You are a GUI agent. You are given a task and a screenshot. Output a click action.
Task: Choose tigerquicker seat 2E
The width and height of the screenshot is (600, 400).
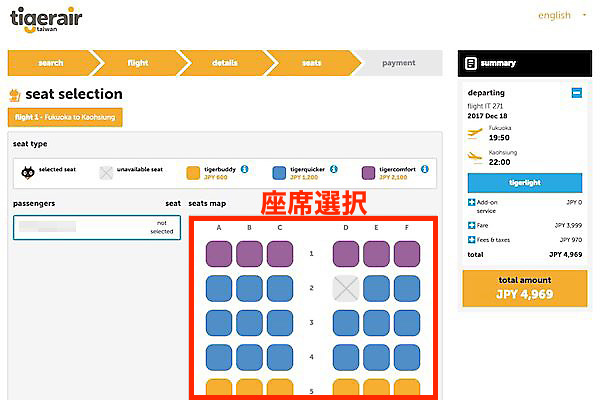pos(376,288)
